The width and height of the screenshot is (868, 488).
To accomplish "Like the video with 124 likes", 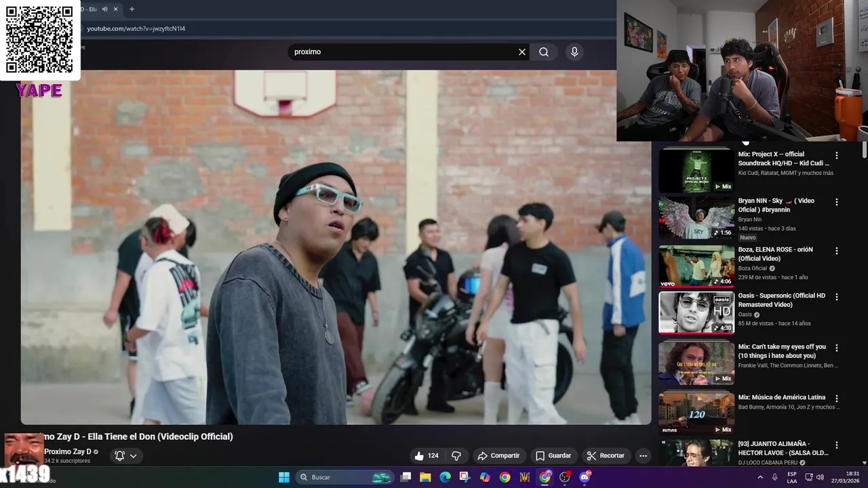I will (x=427, y=455).
